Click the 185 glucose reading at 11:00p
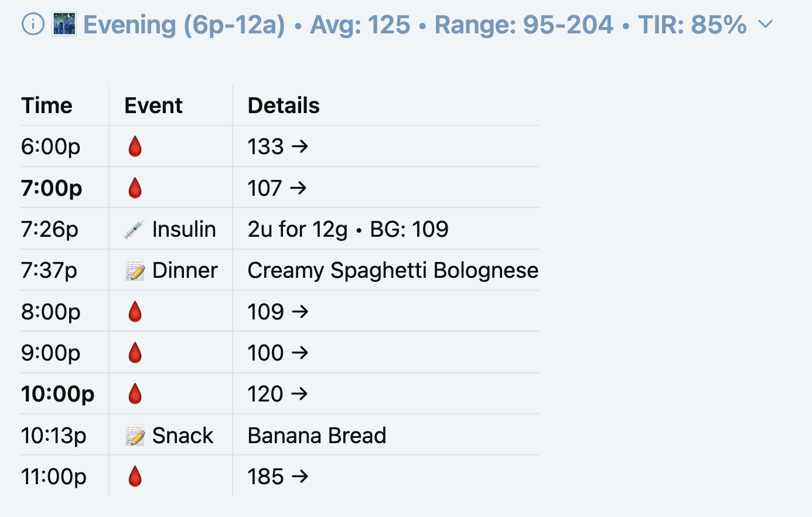The width and height of the screenshot is (812, 517). click(266, 477)
